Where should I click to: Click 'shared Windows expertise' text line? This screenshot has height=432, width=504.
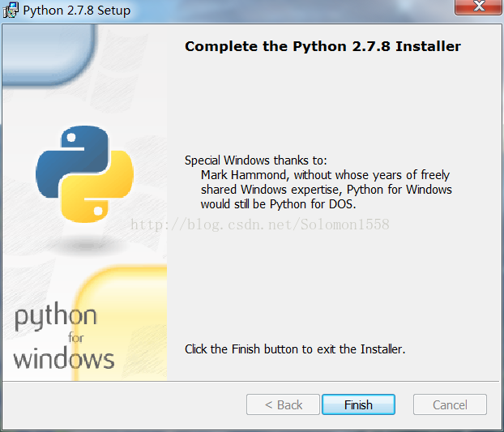(x=327, y=190)
